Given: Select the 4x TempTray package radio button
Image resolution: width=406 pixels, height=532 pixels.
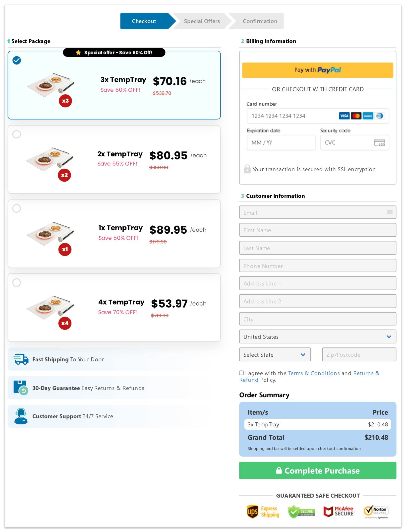Looking at the screenshot, I should pos(17,282).
